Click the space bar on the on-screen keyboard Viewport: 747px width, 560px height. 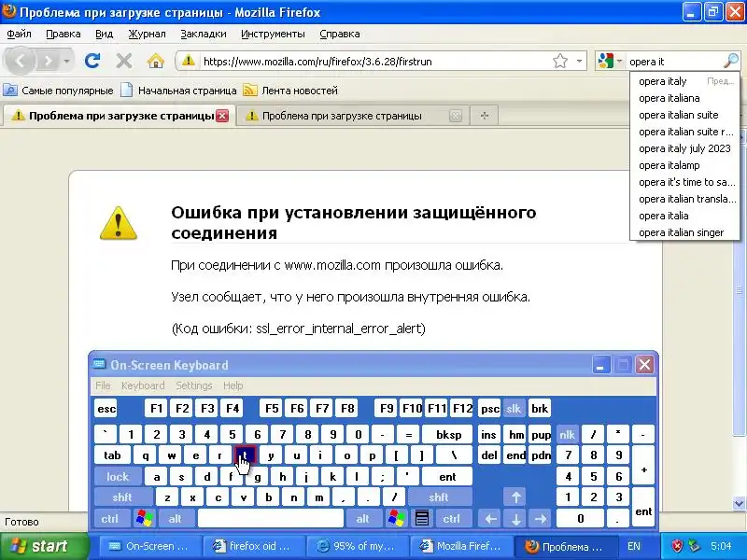click(x=271, y=519)
